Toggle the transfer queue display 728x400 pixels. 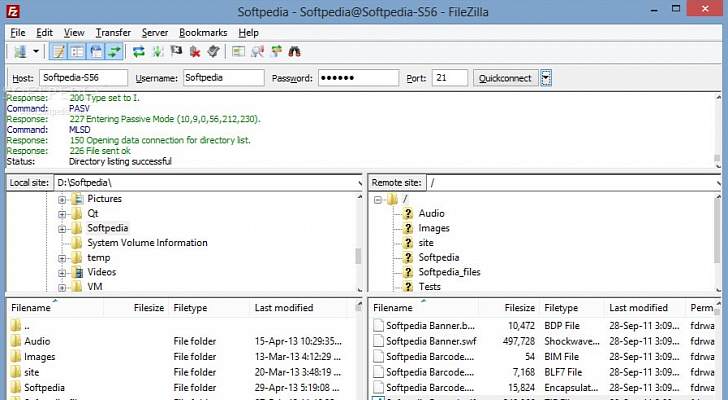114,51
